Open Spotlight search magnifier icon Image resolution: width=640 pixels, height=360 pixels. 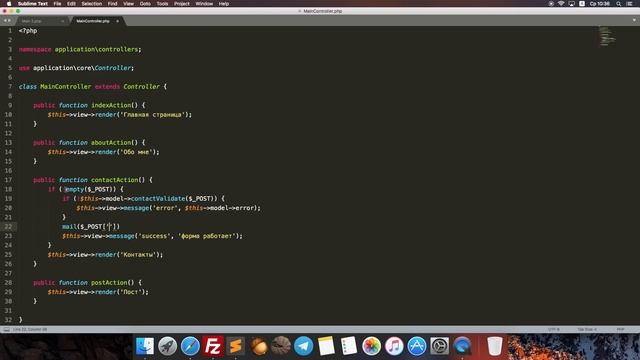coord(619,4)
